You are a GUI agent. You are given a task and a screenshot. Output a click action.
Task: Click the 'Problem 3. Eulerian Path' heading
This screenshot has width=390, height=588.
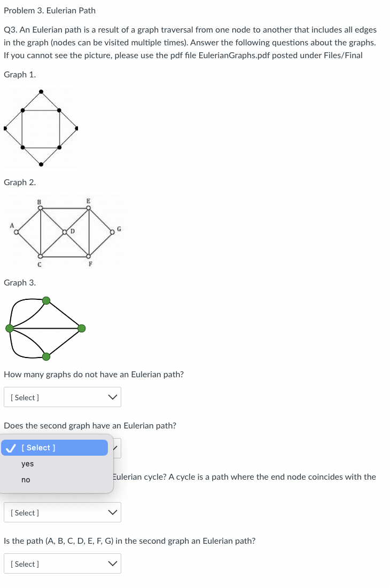pos(50,10)
